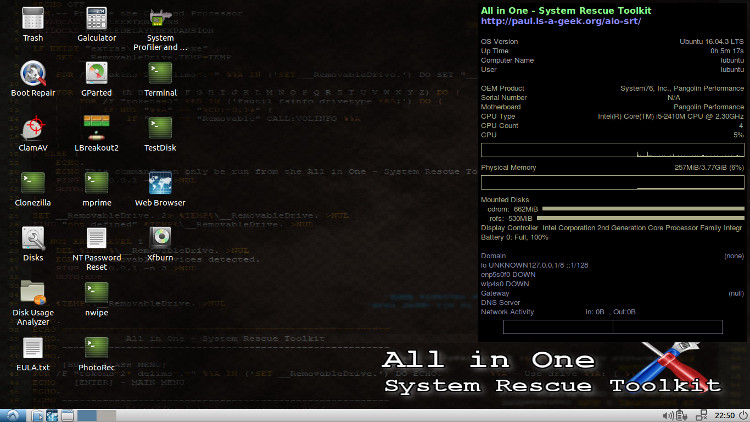The width and height of the screenshot is (750, 422).
Task: Click 'All in One - System Rescue Toolkit' title
Action: tap(566, 11)
